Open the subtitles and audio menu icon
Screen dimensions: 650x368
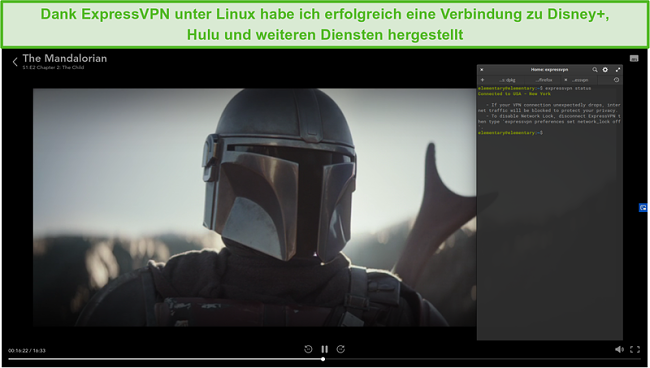[x=634, y=58]
